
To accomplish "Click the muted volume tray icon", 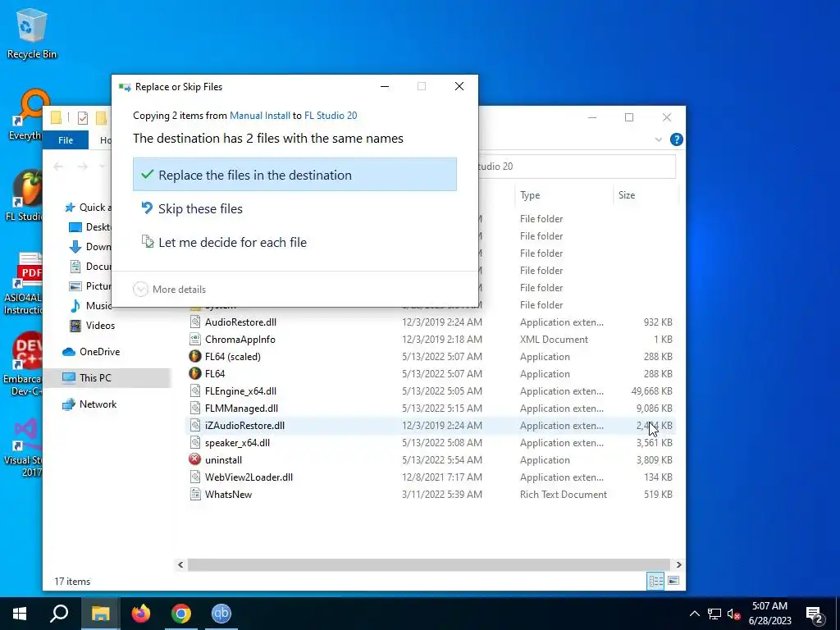I will click(x=733, y=614).
